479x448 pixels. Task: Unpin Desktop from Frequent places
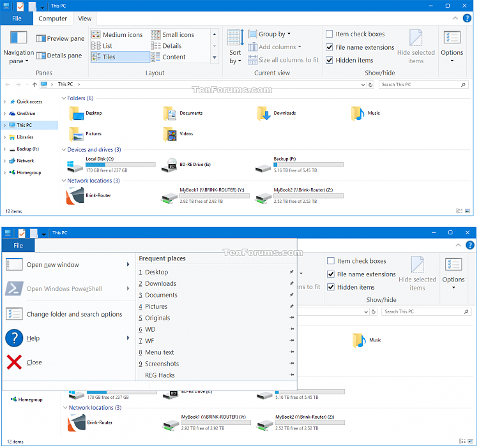[292, 272]
